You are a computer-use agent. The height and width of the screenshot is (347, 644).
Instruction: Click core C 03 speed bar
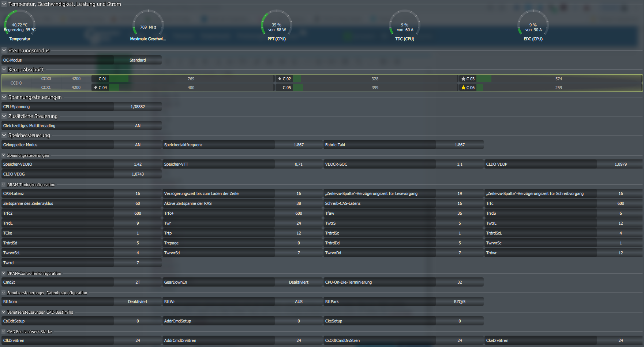(559, 79)
